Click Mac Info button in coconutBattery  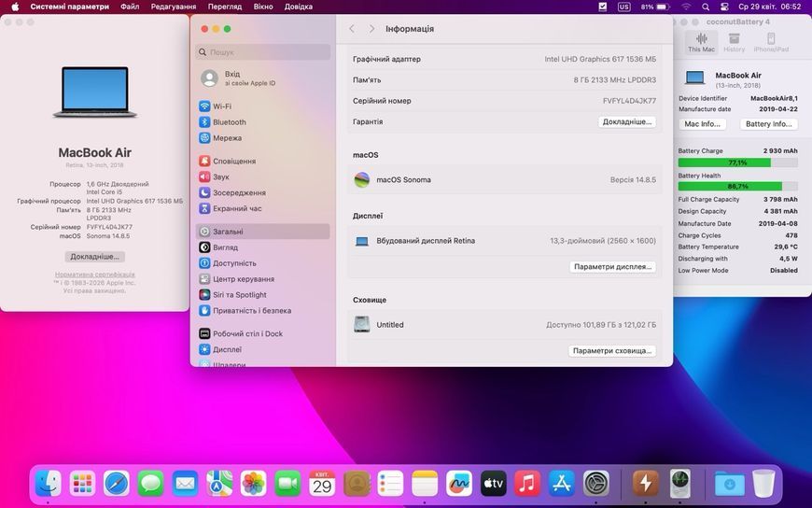point(702,124)
